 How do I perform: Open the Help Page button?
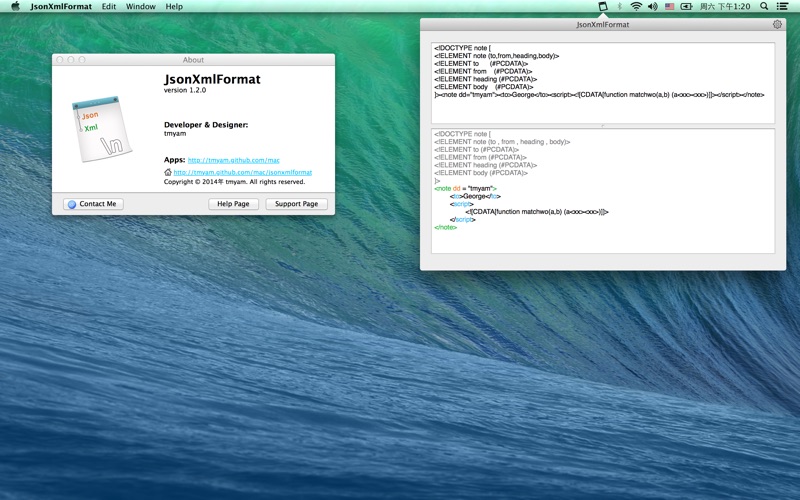click(233, 204)
